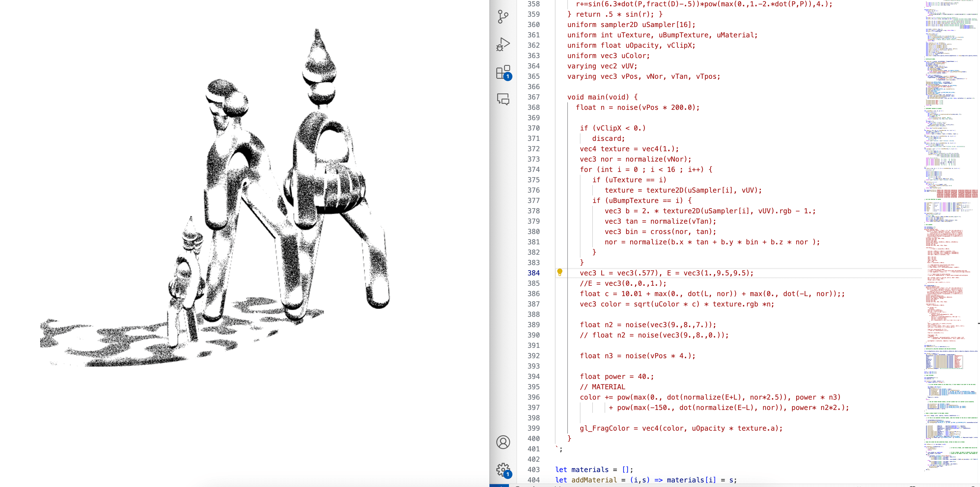Open the Run and Debug view

(503, 44)
